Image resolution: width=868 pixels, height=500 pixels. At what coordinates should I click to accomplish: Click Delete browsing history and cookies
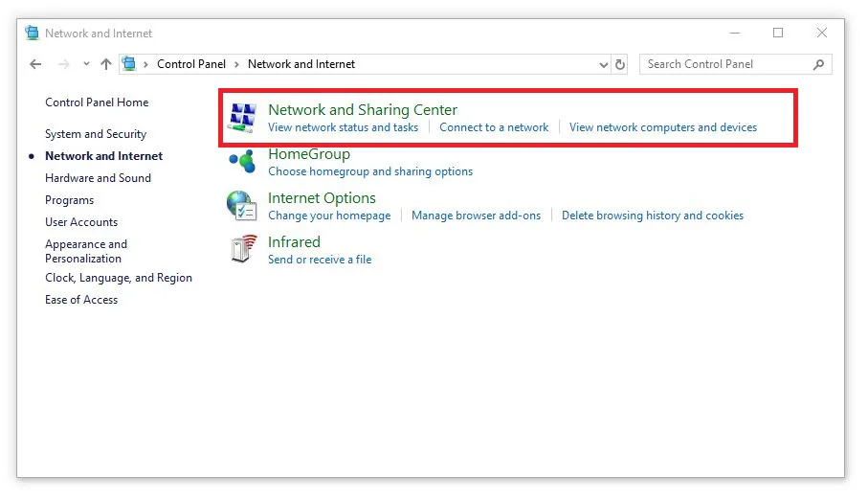[x=653, y=216]
